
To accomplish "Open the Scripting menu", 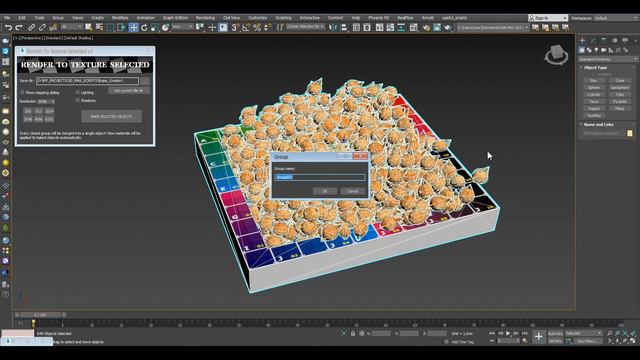I will pyautogui.click(x=283, y=18).
